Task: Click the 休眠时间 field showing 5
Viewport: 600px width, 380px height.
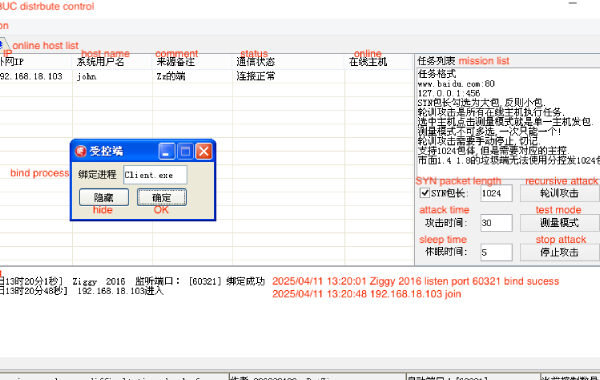Action: pyautogui.click(x=496, y=252)
